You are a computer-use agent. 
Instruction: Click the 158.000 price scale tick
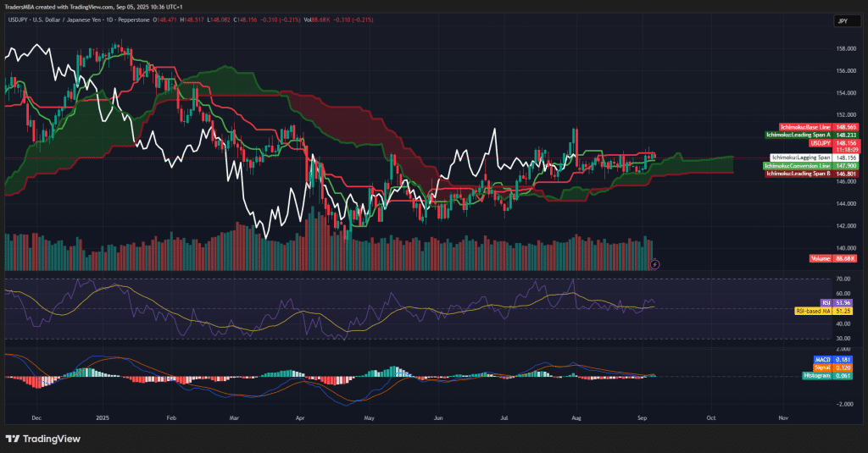844,48
